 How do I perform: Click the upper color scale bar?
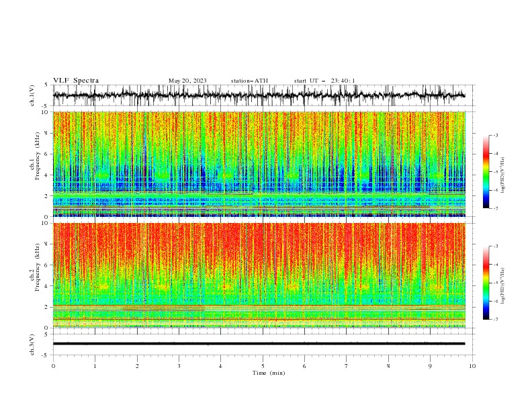[x=486, y=172]
